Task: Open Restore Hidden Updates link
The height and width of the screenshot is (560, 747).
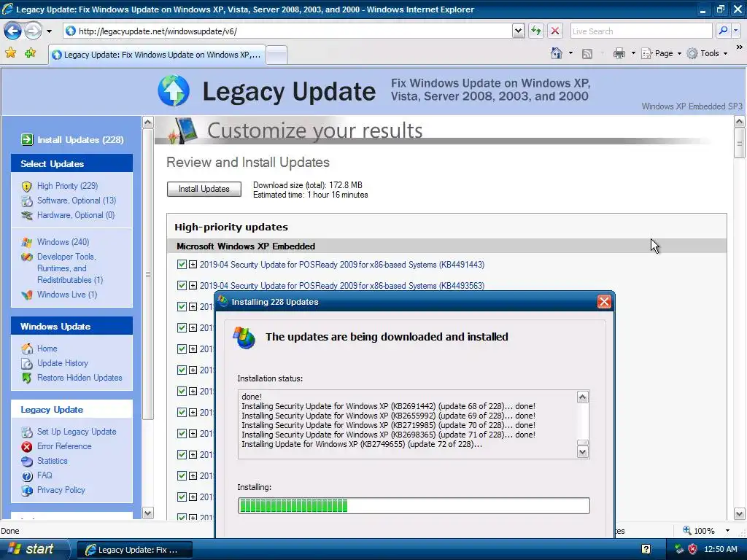Action: click(80, 378)
